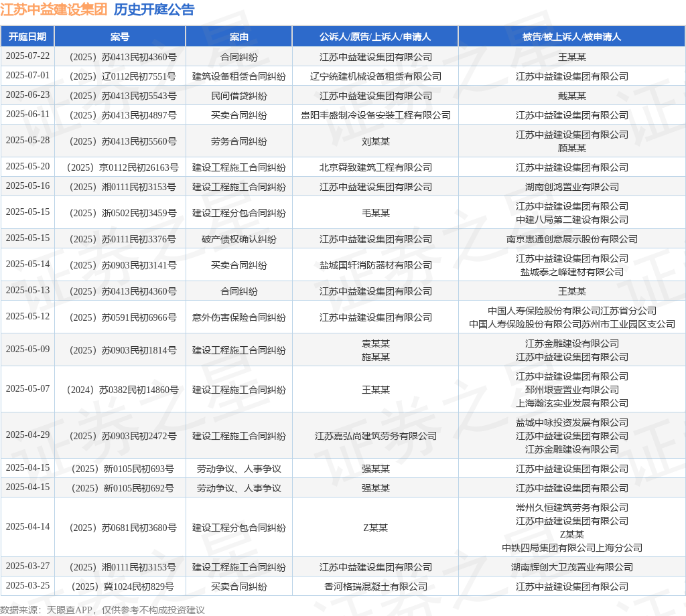Click 贵阳丰盛制冷设备安装工程有限公司 cell

pyautogui.click(x=375, y=115)
